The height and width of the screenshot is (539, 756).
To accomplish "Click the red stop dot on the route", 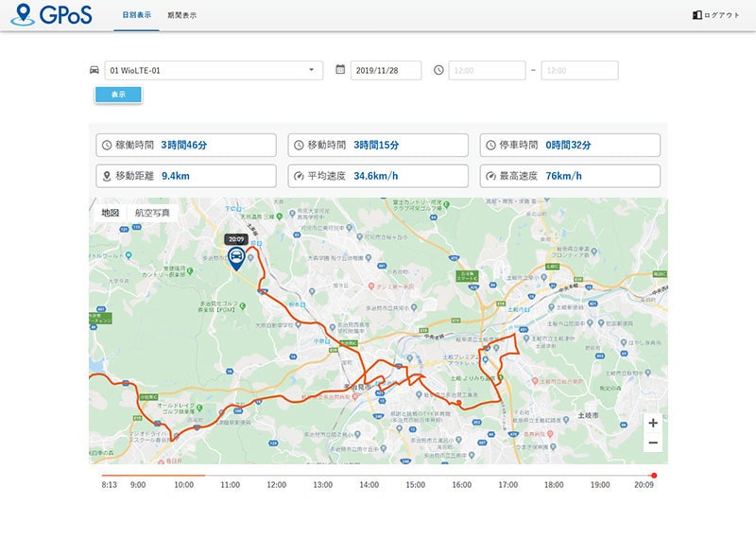I will [459, 403].
